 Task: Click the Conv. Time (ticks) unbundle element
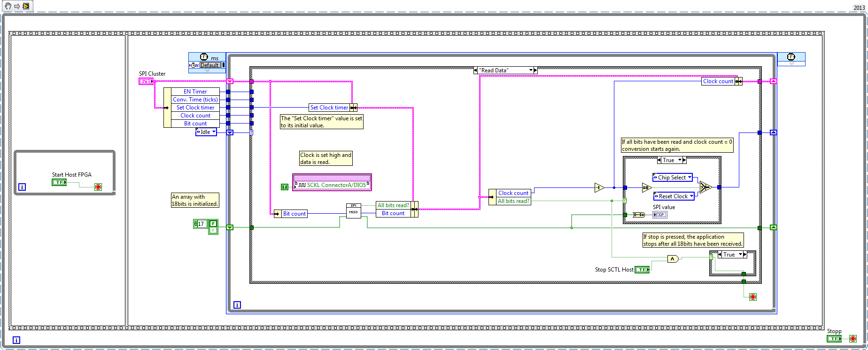[x=195, y=100]
